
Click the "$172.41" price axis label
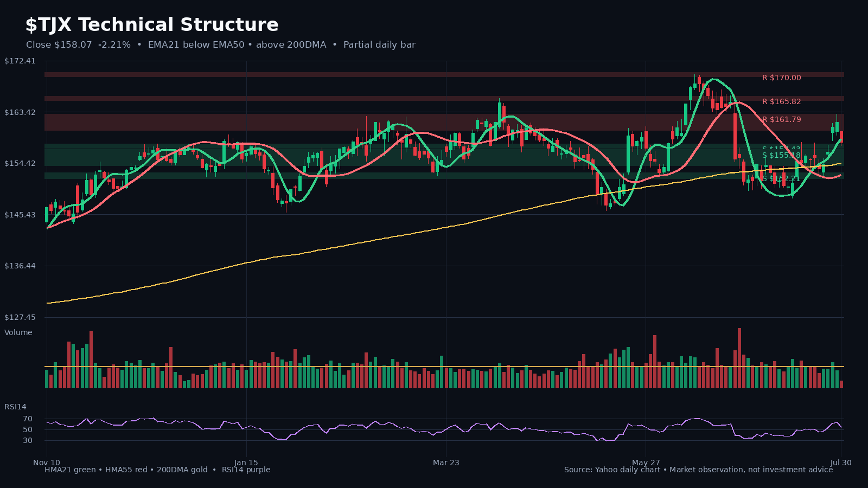click(x=20, y=61)
